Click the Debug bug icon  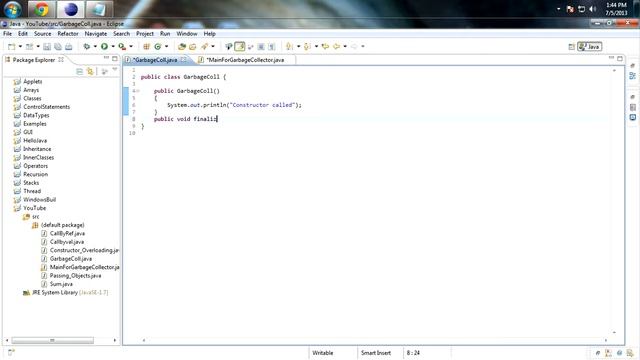[x=87, y=47]
